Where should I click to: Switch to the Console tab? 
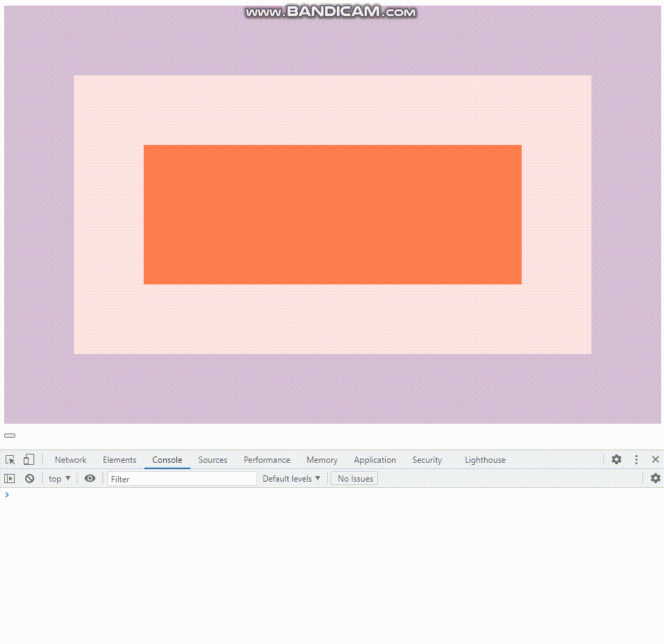[x=167, y=460]
